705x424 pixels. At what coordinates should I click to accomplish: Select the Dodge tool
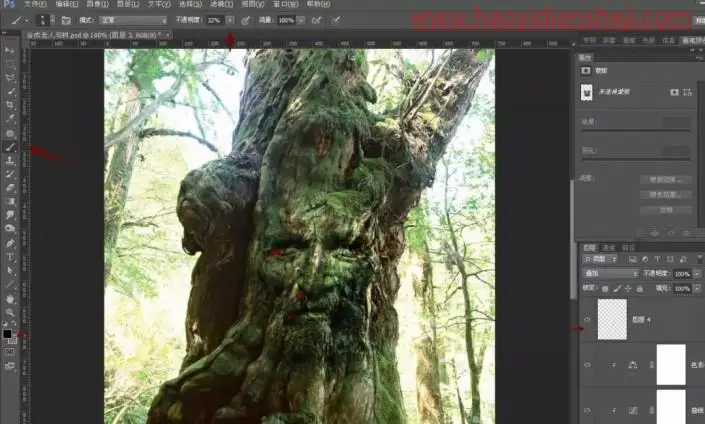pyautogui.click(x=9, y=229)
